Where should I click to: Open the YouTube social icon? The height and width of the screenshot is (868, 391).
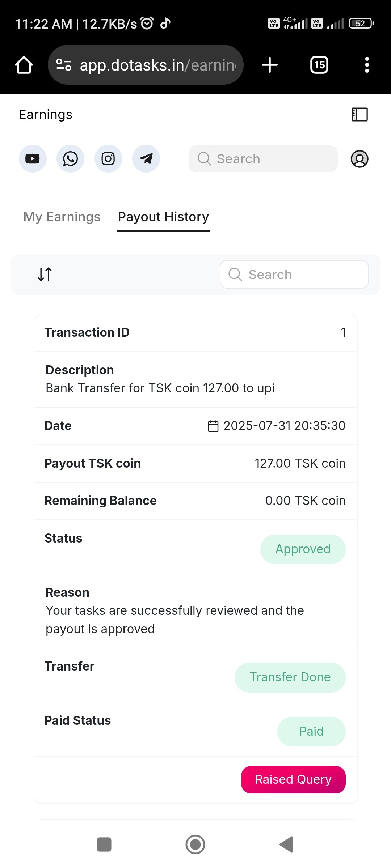tap(33, 159)
